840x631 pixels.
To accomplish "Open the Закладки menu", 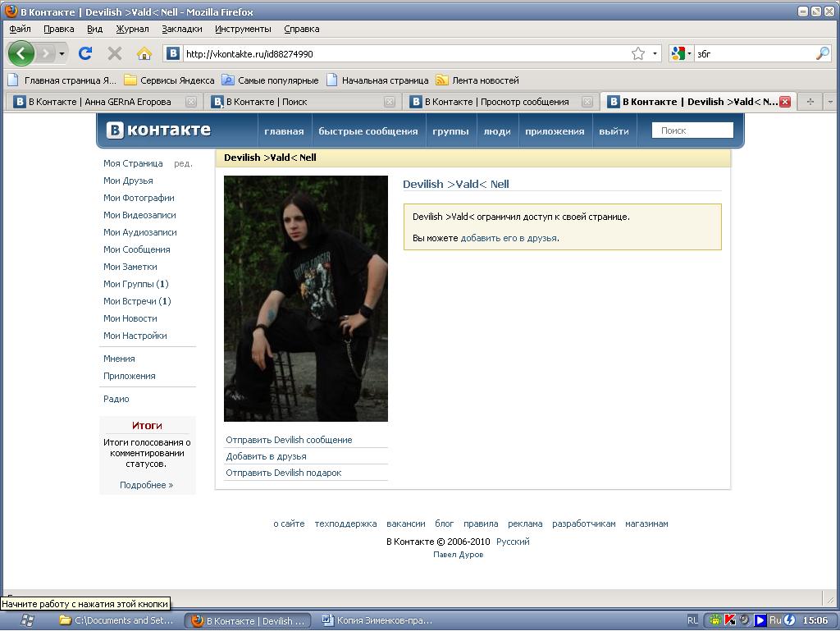I will [182, 29].
